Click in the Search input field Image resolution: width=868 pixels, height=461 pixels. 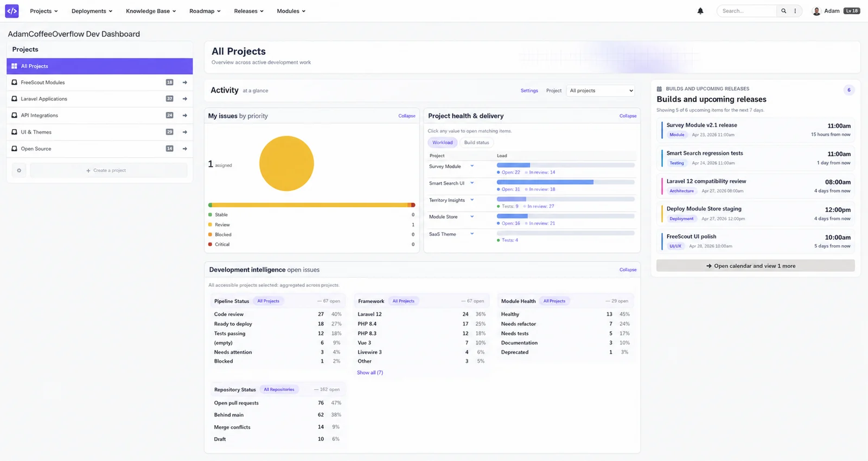click(748, 11)
